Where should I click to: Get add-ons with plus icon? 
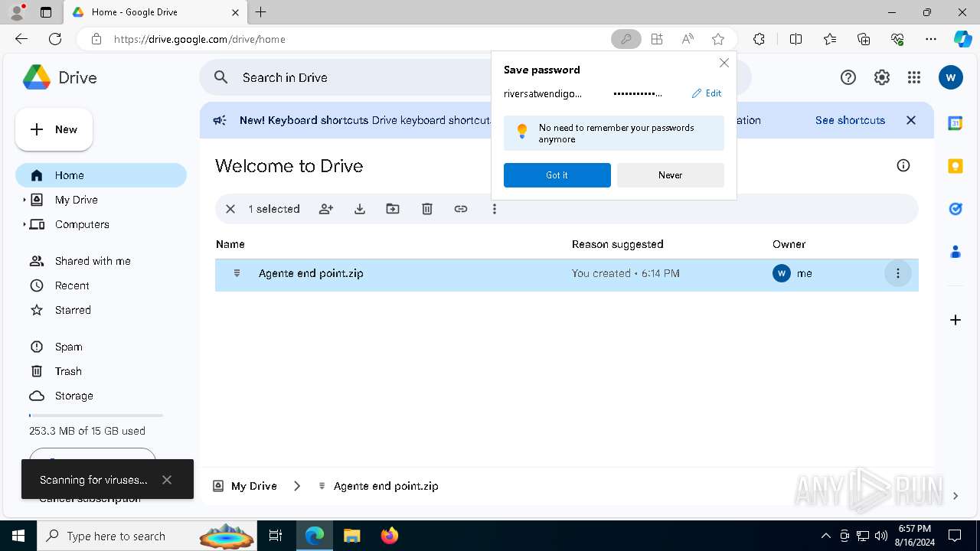(x=955, y=320)
